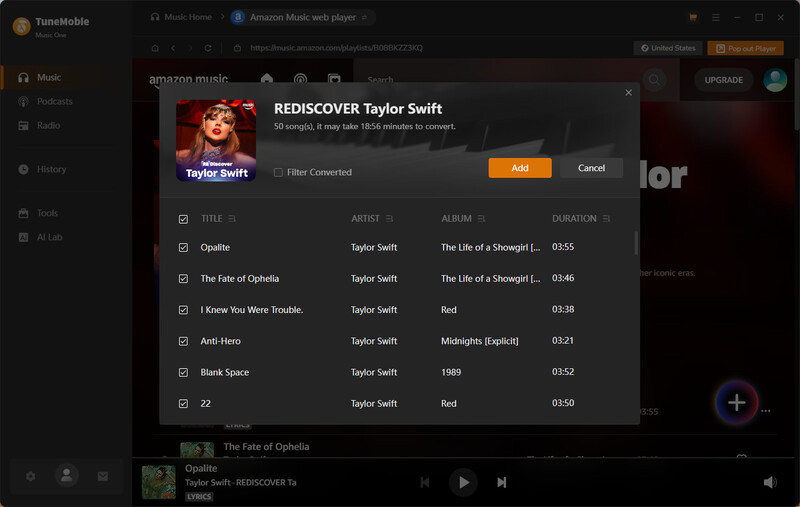Mute with the volume speaker icon
Image resolution: width=800 pixels, height=507 pixels.
770,483
